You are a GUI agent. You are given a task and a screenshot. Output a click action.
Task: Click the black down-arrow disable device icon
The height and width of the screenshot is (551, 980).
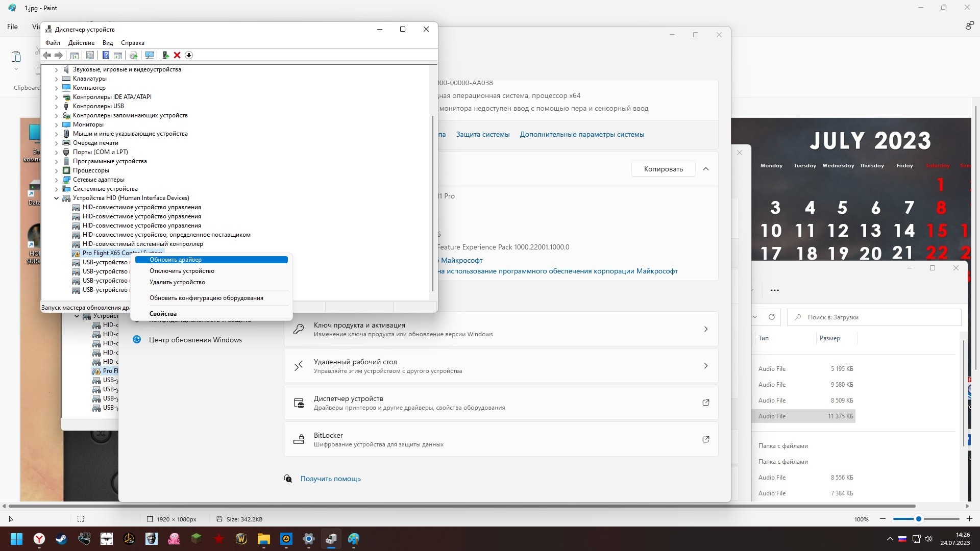pyautogui.click(x=189, y=55)
